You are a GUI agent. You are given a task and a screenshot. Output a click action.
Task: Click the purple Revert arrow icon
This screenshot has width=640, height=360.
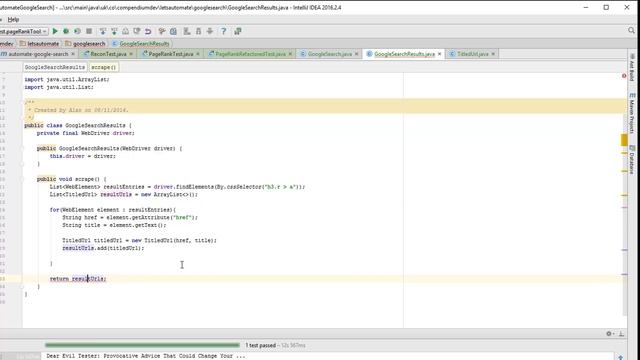[148, 31]
